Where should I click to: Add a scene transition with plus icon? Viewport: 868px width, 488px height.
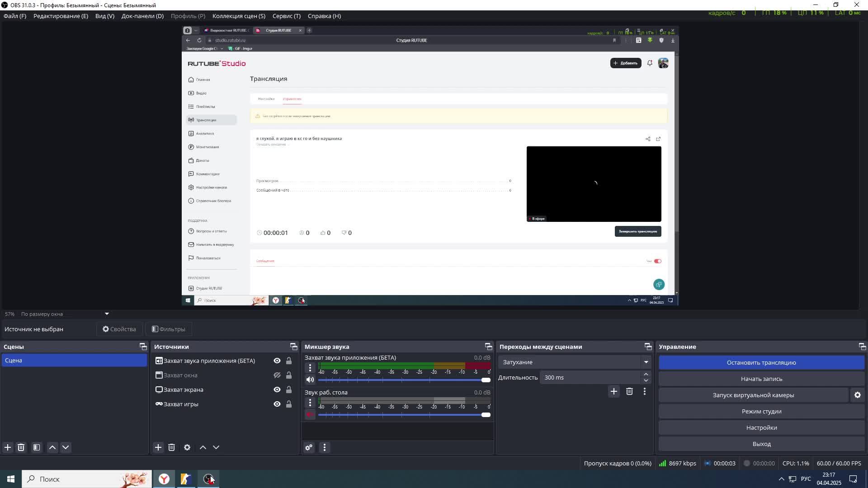(x=613, y=391)
